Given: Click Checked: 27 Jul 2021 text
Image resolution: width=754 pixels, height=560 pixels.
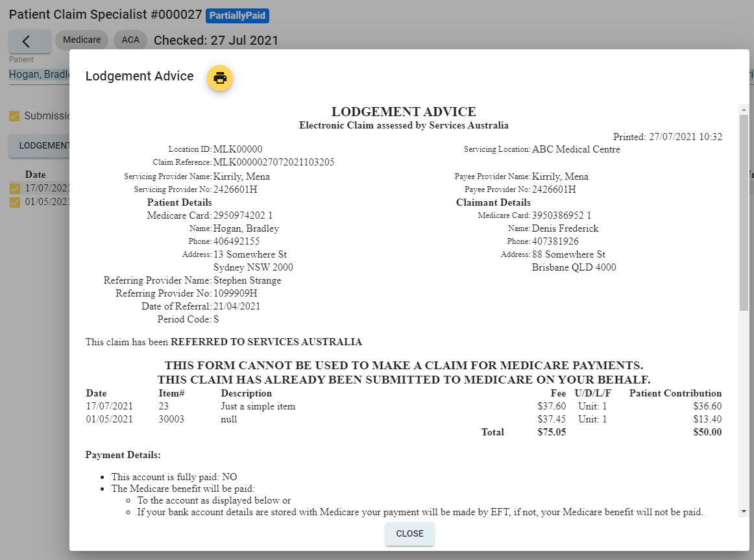Looking at the screenshot, I should click(x=216, y=40).
